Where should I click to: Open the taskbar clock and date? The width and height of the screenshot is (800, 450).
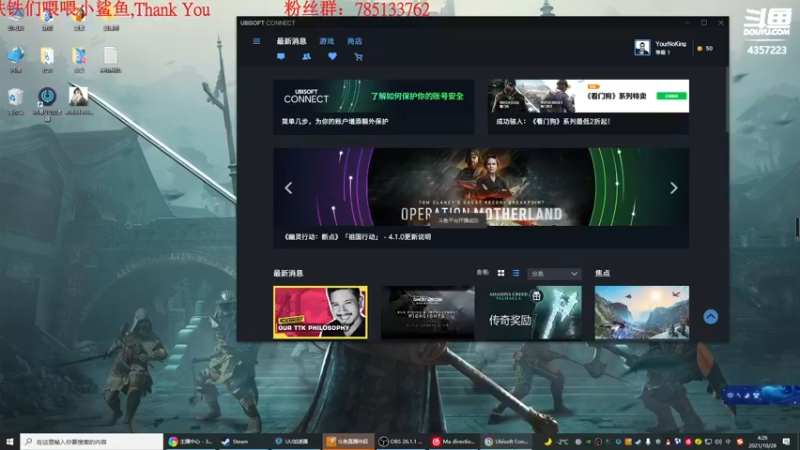pyautogui.click(x=762, y=442)
